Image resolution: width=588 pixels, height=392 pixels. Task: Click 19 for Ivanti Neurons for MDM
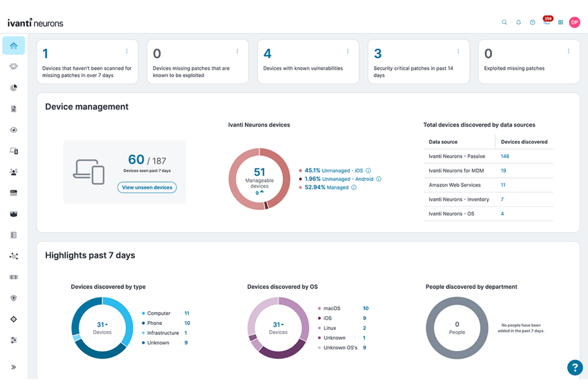pyautogui.click(x=503, y=170)
